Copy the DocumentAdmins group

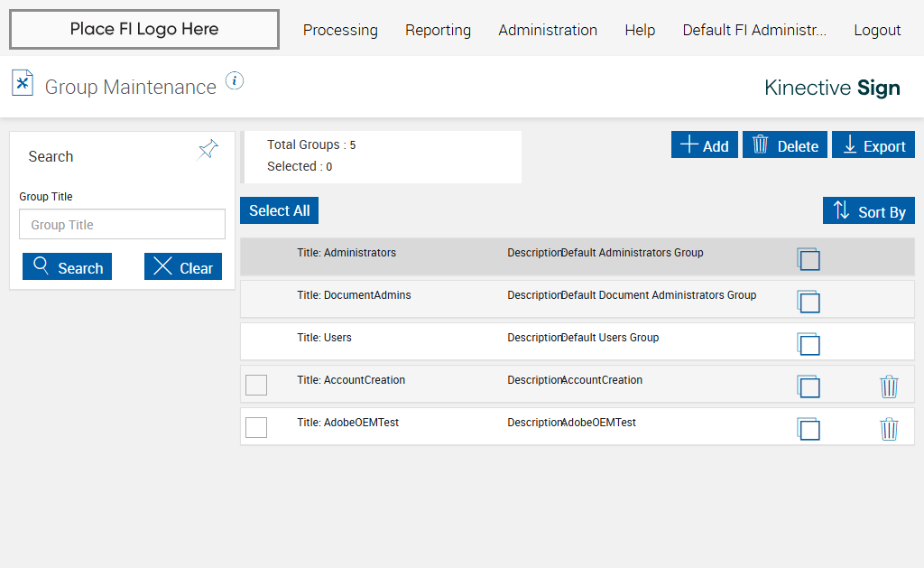pos(808,302)
